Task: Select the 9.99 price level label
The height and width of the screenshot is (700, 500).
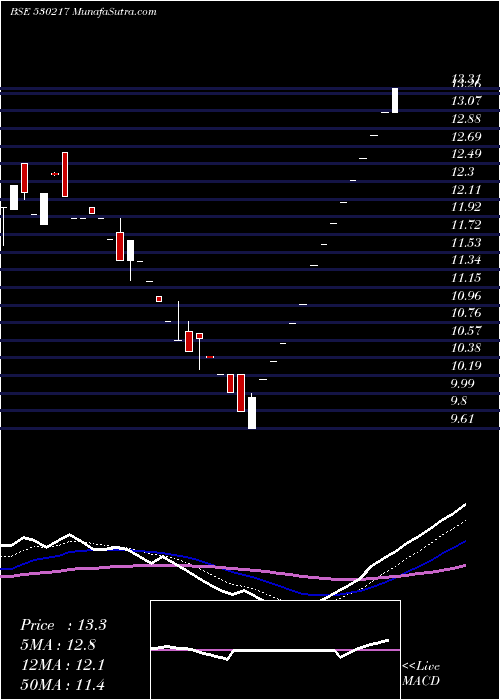Action: (x=463, y=383)
